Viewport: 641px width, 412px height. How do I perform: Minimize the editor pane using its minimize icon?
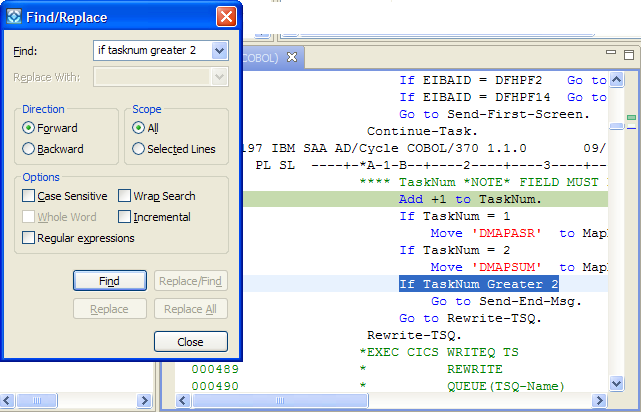[x=611, y=53]
